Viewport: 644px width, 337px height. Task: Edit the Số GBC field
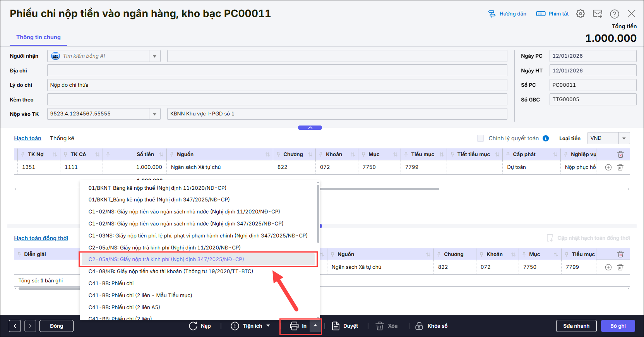coord(593,99)
